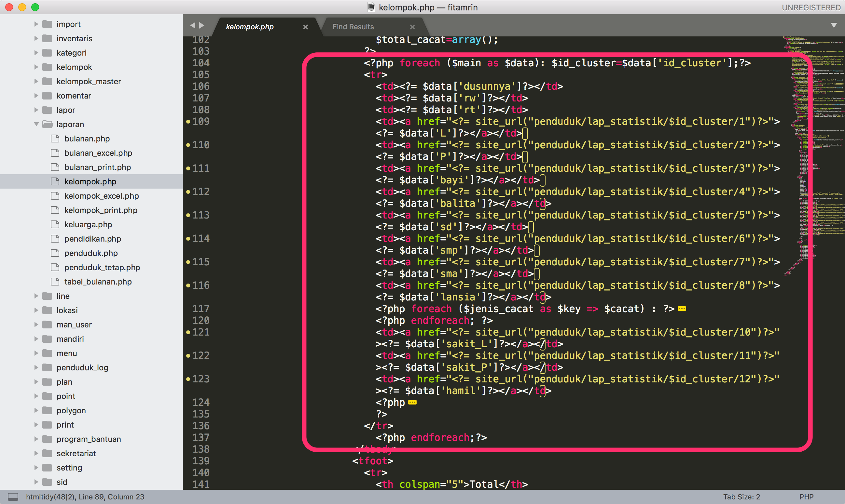Screen dimensions: 845x504
Task: Click the back navigation arrow icon
Action: point(194,25)
